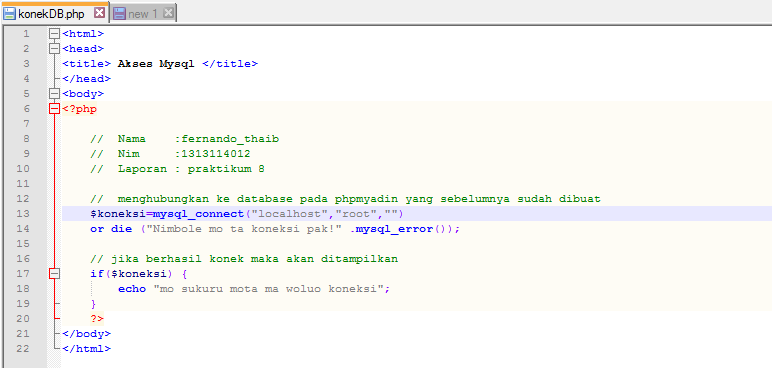
Task: Click the string "Nimbole mo ta koneksi pak!"
Action: pos(244,229)
